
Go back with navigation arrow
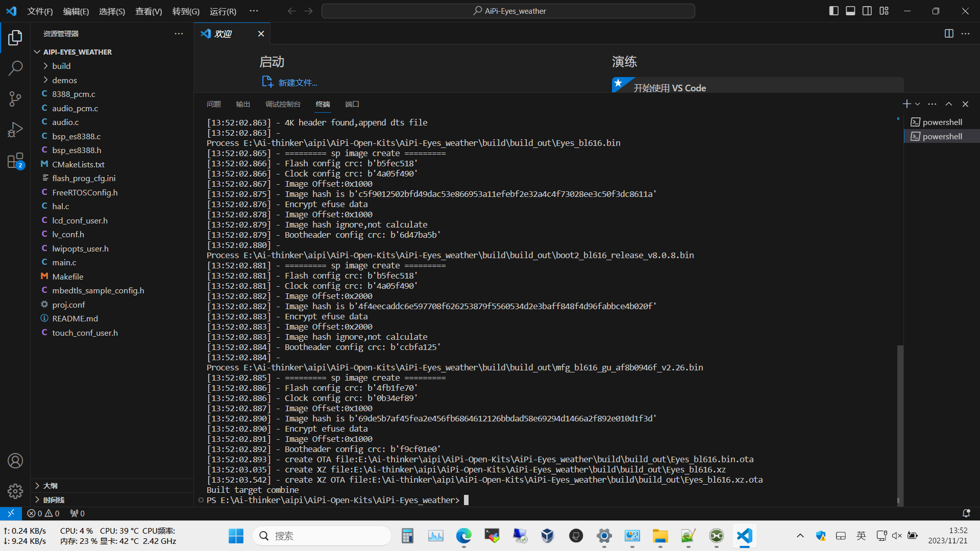[291, 11]
